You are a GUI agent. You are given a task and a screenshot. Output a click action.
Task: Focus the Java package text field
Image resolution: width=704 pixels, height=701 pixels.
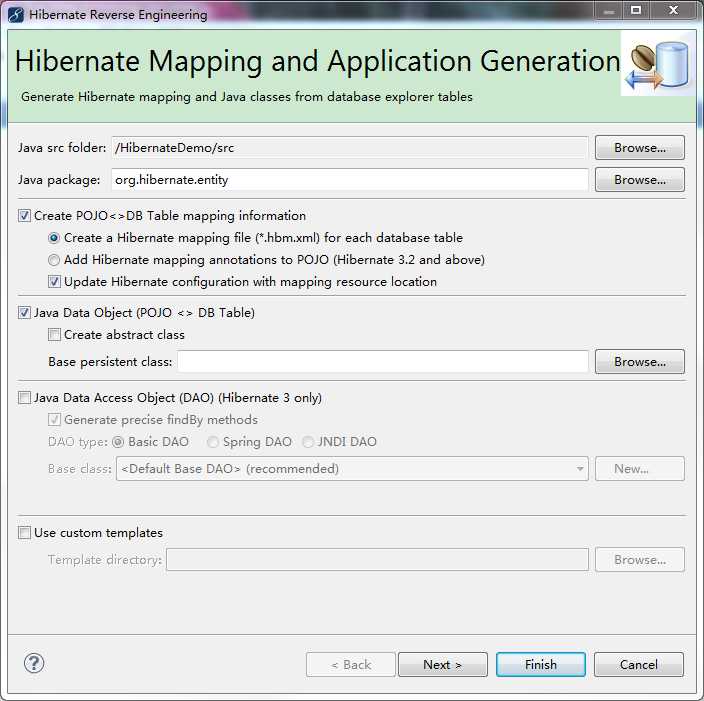pyautogui.click(x=350, y=180)
